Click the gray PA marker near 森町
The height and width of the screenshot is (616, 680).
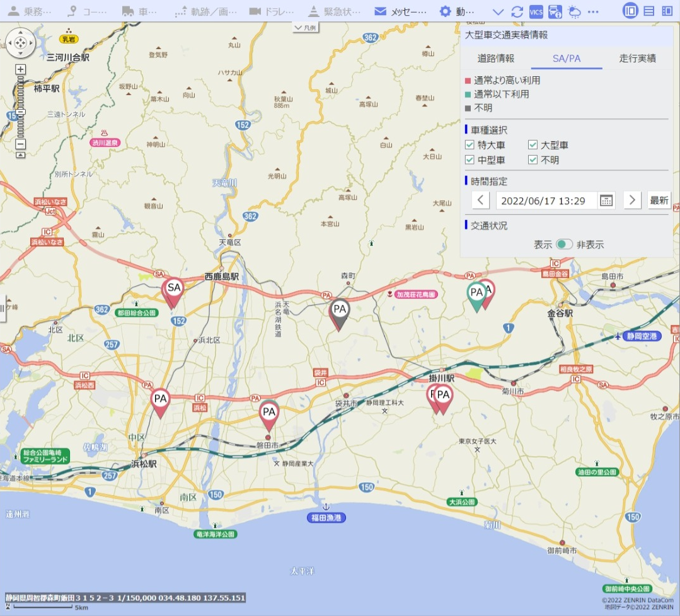coord(340,311)
